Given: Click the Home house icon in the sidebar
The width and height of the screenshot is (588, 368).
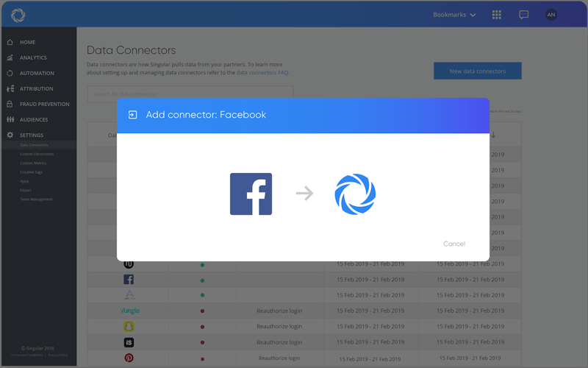Looking at the screenshot, I should click(x=10, y=42).
